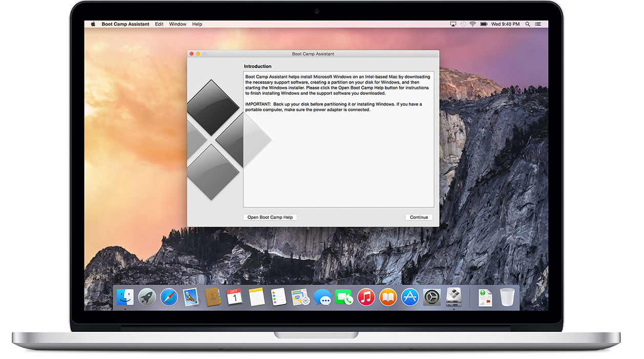Viewport: 644px width, 359px height.
Task: Open the Window menu
Action: [x=178, y=24]
